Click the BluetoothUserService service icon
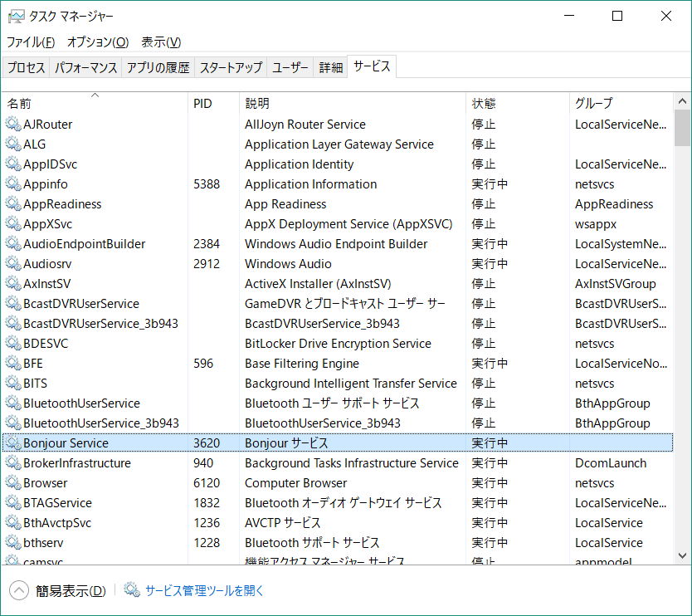The image size is (692, 616). click(x=13, y=403)
